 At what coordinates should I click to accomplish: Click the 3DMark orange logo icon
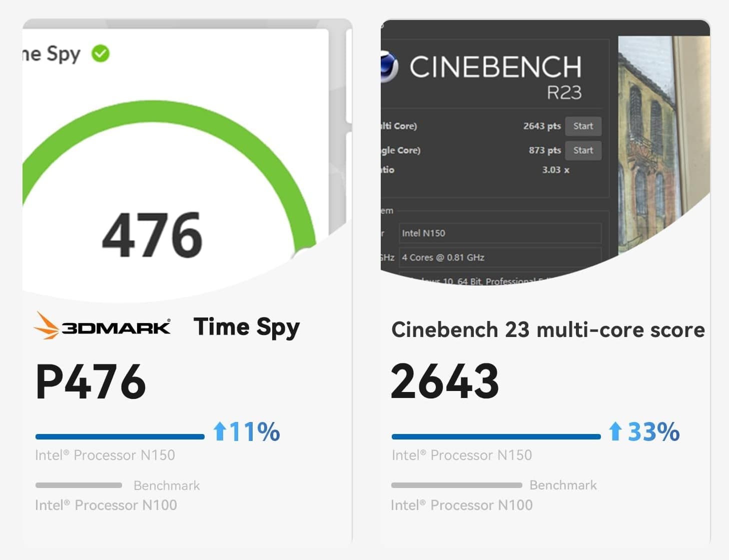pyautogui.click(x=46, y=325)
